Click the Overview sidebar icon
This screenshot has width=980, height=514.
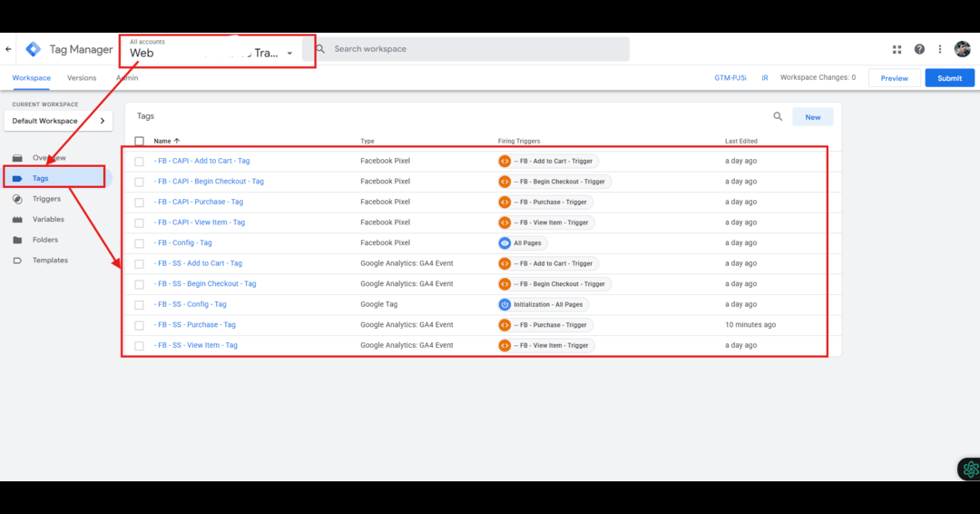(x=17, y=158)
